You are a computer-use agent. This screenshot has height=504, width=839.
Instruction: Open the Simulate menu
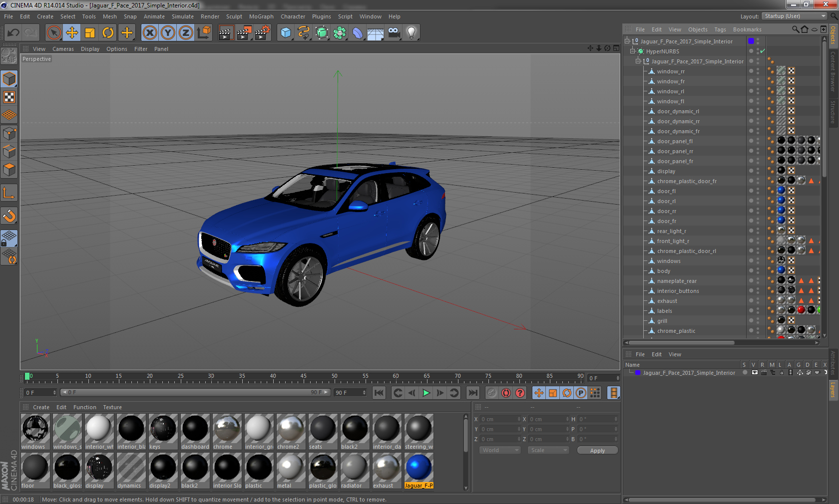tap(183, 16)
